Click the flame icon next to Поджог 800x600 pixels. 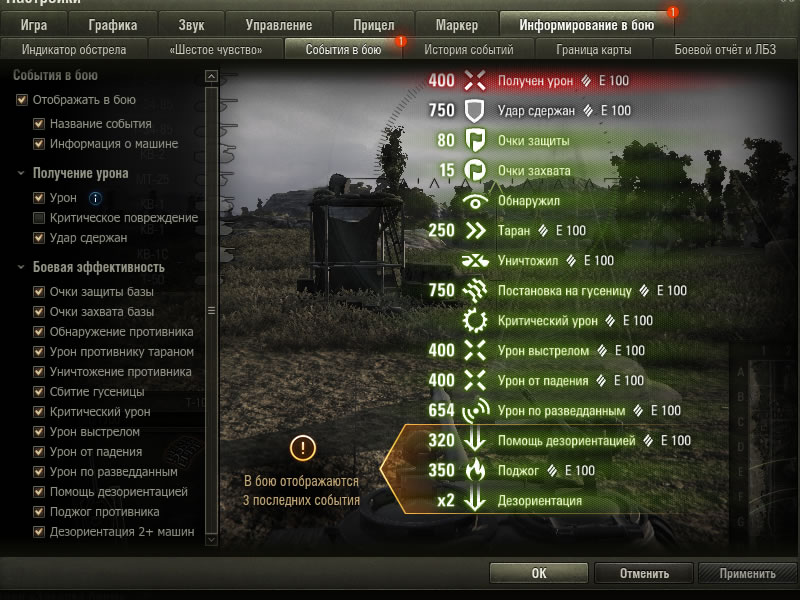point(475,470)
